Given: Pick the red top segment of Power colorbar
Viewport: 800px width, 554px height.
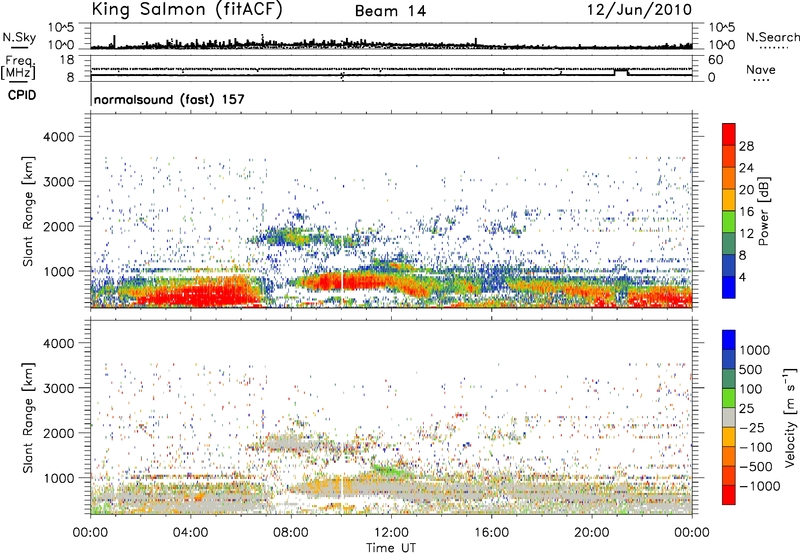Looking at the screenshot, I should pyautogui.click(x=729, y=135).
